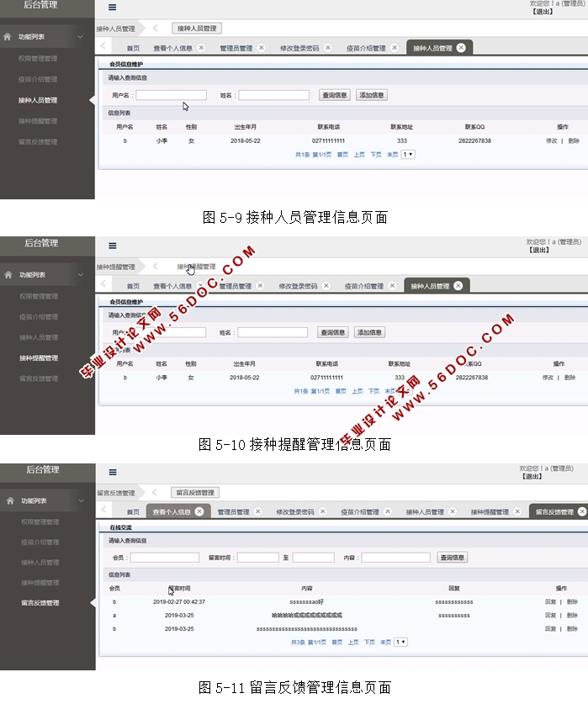The width and height of the screenshot is (588, 704).
Task: Click the 添加信息 button in figure 5-10 screenshot
Action: 369,333
